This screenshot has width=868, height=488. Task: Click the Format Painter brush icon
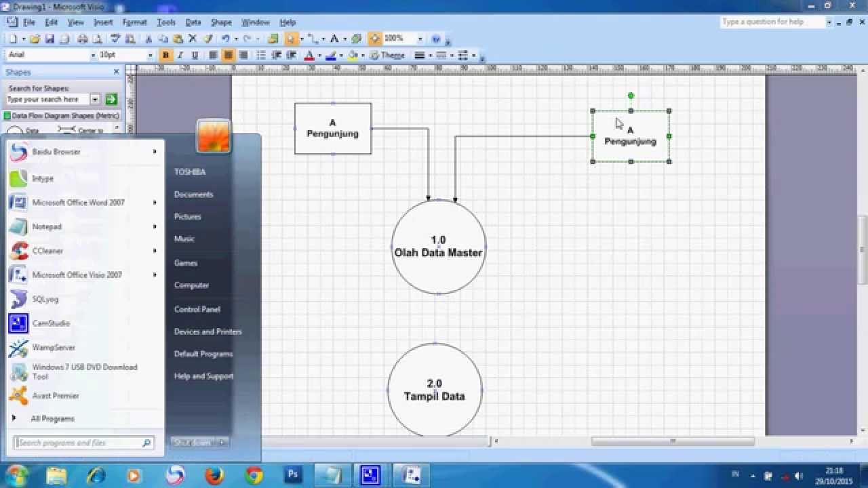[x=208, y=39]
